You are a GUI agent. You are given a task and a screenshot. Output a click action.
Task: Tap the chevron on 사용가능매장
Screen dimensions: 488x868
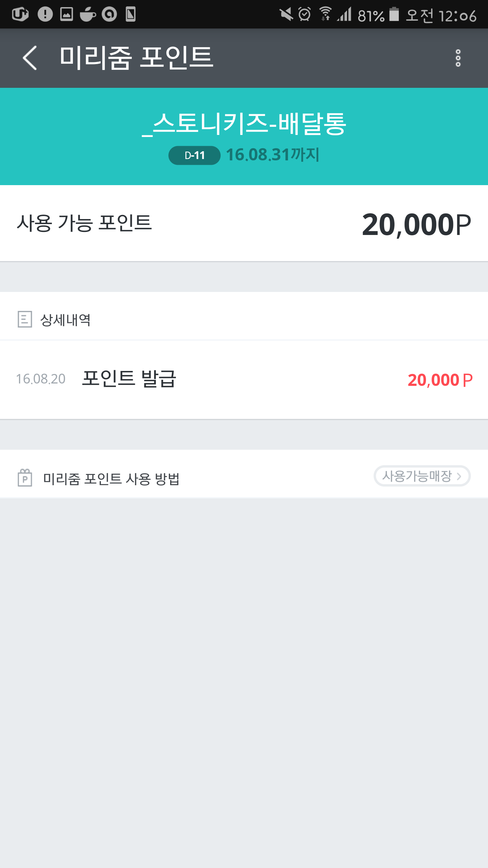[459, 476]
